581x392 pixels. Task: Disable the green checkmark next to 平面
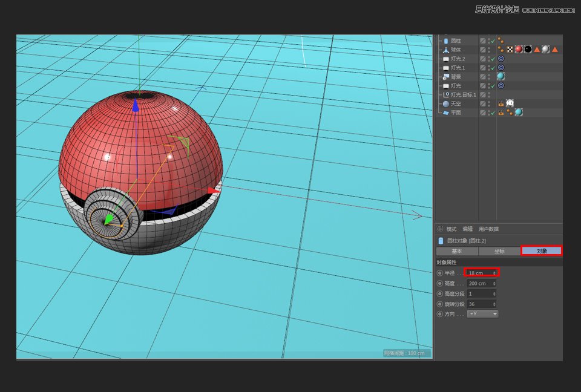click(x=491, y=112)
